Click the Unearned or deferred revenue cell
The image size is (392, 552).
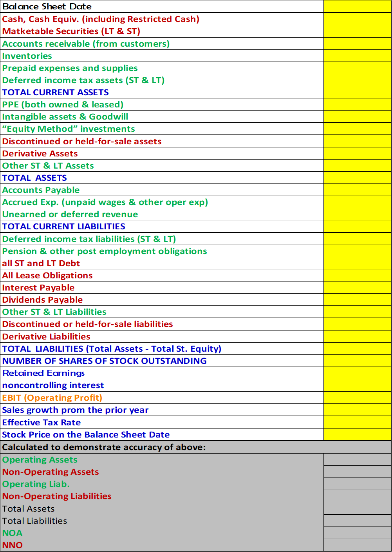tap(357, 214)
